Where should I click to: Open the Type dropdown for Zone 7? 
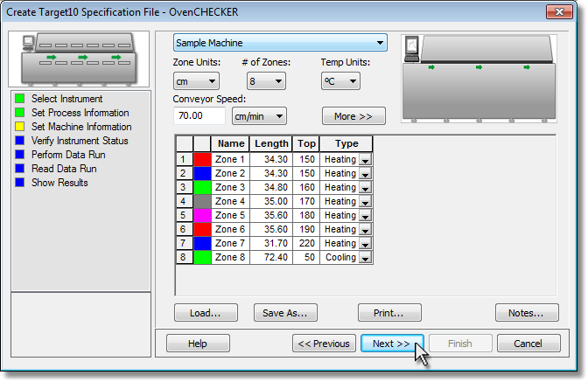[365, 244]
